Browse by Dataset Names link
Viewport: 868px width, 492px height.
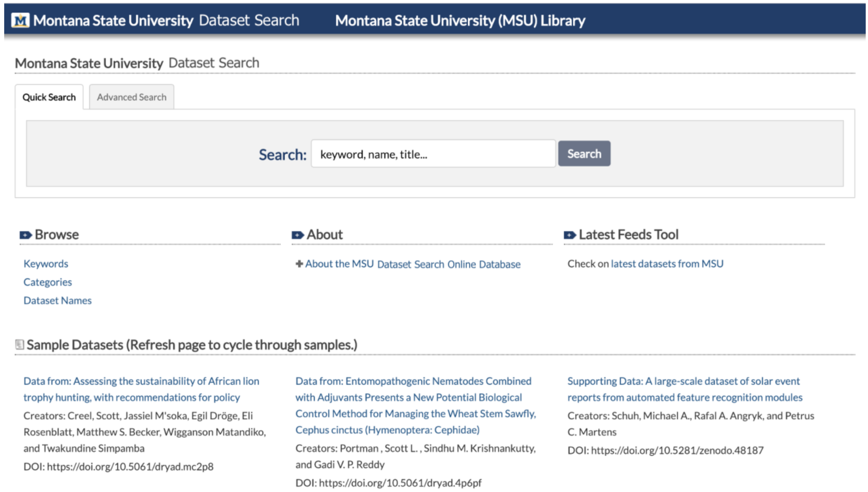coord(58,300)
